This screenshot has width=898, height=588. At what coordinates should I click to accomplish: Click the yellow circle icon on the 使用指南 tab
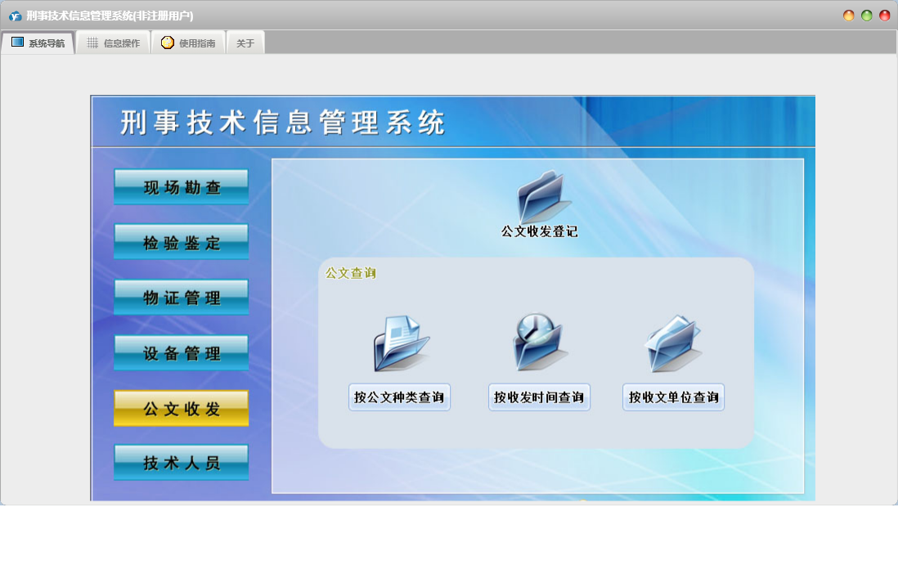167,43
